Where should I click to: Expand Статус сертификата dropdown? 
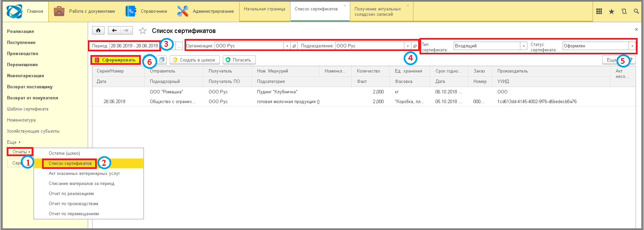(x=632, y=46)
